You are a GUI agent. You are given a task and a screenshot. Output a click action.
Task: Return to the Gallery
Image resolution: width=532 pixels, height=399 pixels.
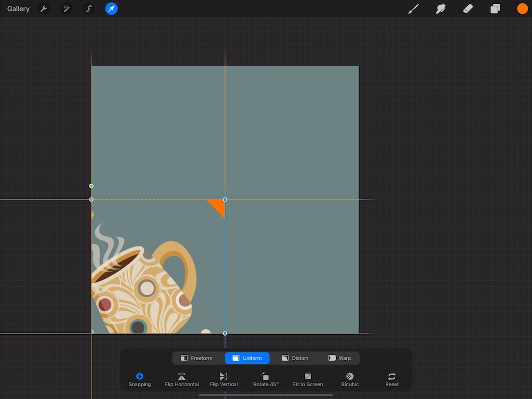click(19, 9)
